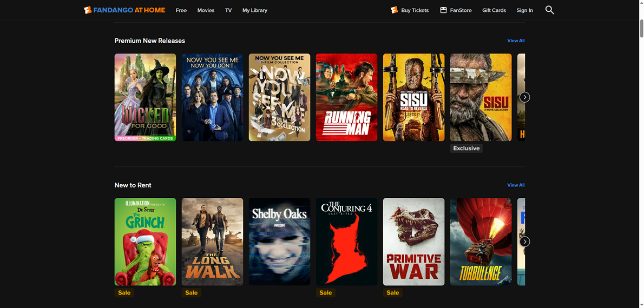This screenshot has width=644, height=308.
Task: Click the page's vertical scrollbar thumb
Action: point(641,28)
